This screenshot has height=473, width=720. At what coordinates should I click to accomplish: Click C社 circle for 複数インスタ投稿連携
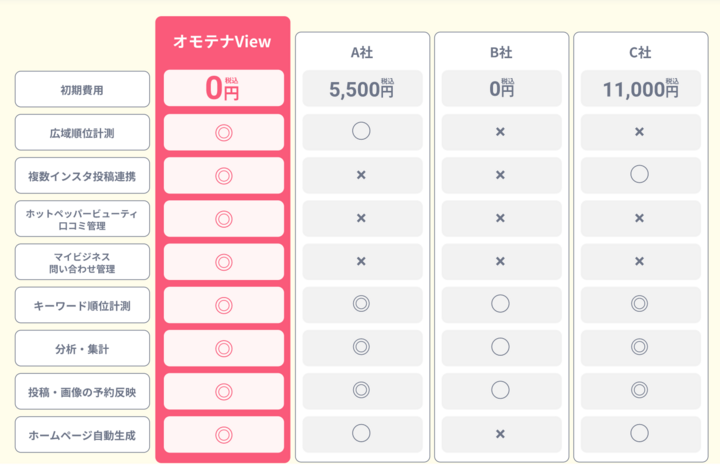pyautogui.click(x=639, y=175)
